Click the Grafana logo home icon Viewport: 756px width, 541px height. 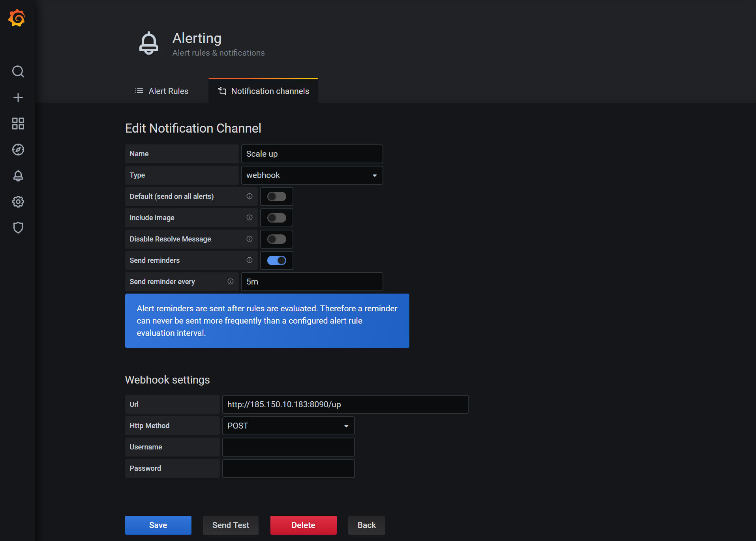click(x=17, y=18)
